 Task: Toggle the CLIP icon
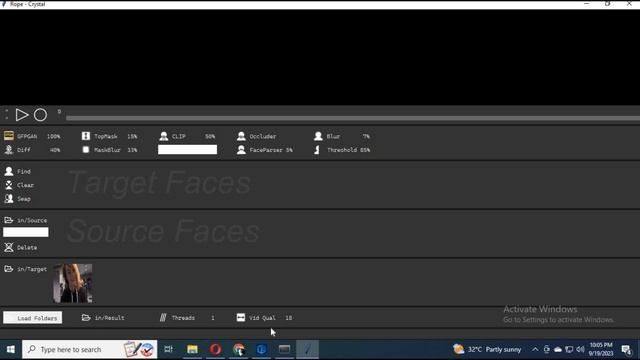[164, 136]
